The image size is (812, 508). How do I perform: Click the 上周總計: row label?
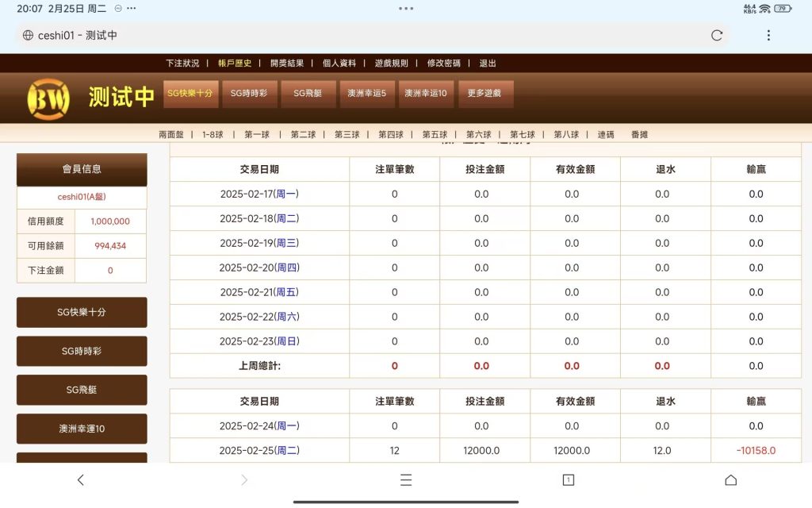point(259,366)
